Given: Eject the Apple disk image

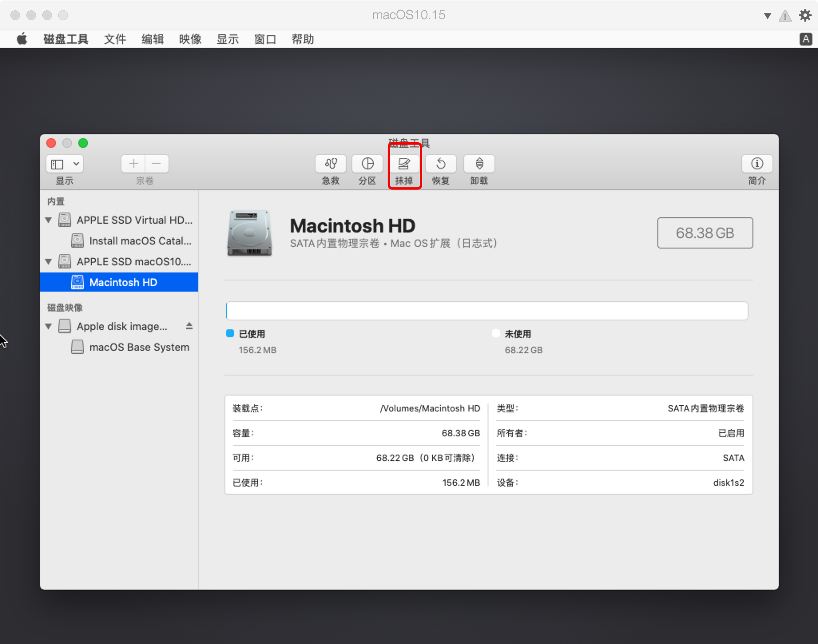Looking at the screenshot, I should (x=189, y=326).
